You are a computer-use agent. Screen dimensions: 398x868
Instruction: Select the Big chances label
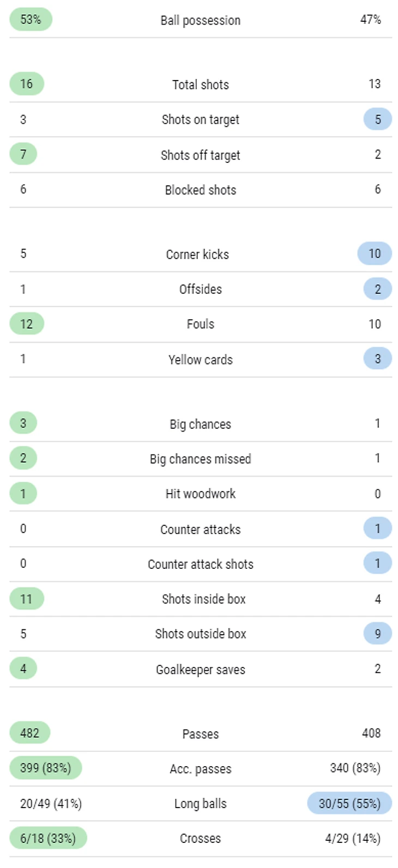(201, 424)
